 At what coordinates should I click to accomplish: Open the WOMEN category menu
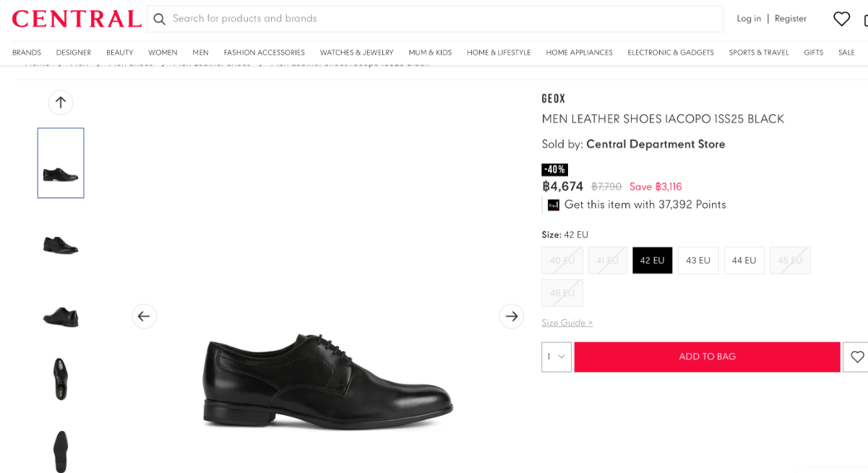pos(163,53)
